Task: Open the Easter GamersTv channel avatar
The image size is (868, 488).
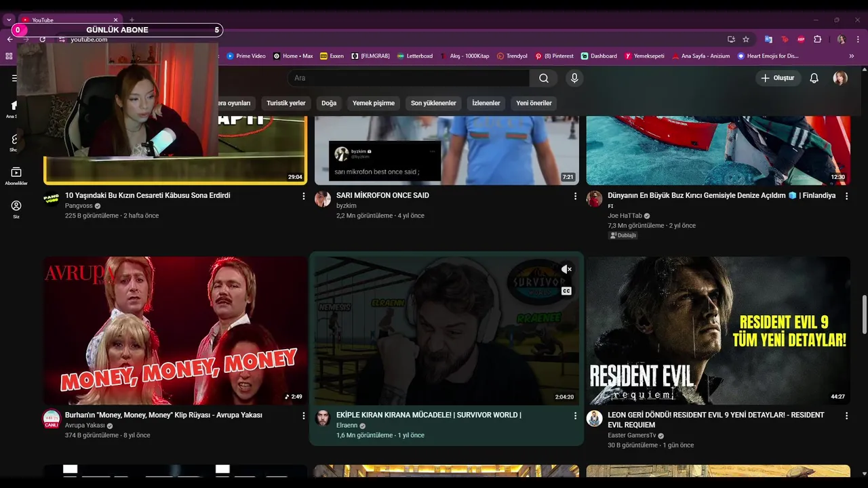Action: click(594, 418)
